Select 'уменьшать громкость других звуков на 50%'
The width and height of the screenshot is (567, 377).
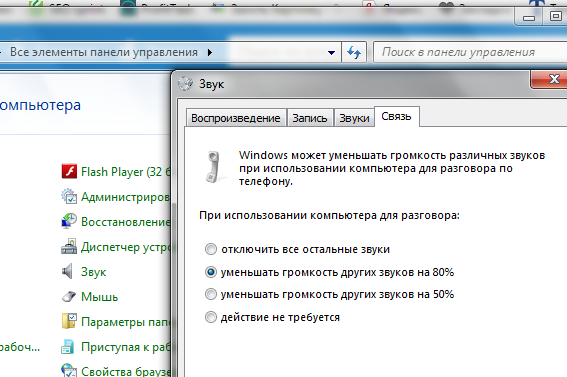211,294
